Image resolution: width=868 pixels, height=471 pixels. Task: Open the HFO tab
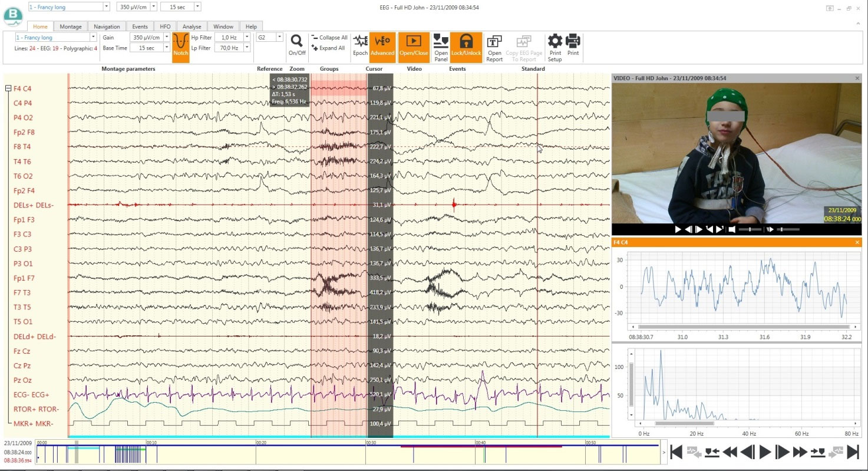click(x=165, y=27)
